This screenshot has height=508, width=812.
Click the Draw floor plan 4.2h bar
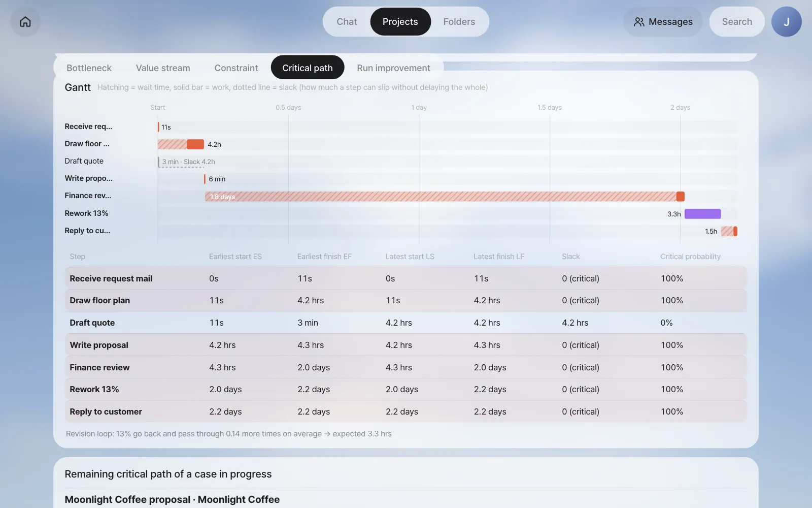pyautogui.click(x=181, y=144)
